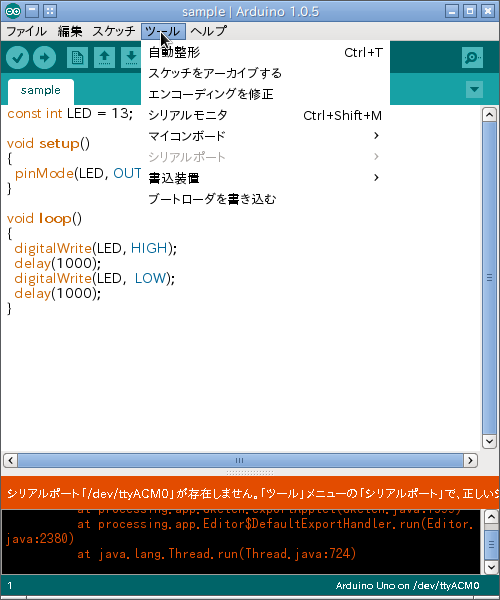Click the first 'delay(1000);' line

click(57, 263)
